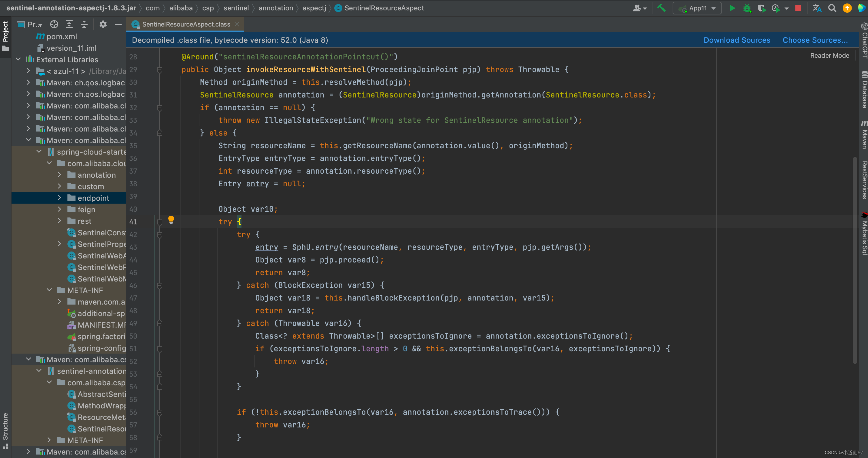The width and height of the screenshot is (868, 458).
Task: Close the SentinelResourceAspect.class tab
Action: (x=237, y=24)
